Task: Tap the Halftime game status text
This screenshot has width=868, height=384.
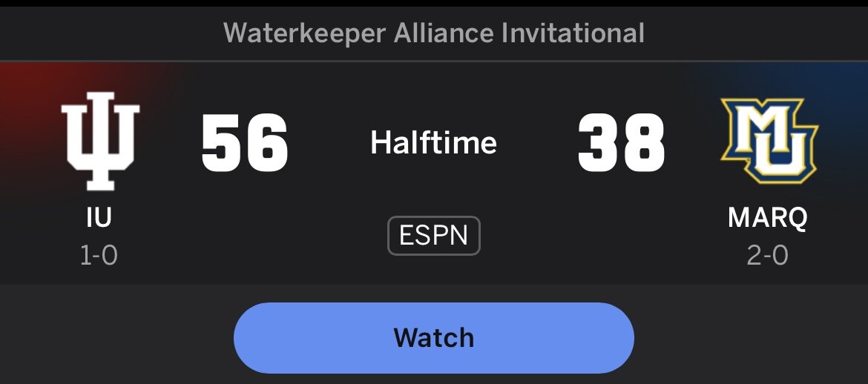Action: pos(434,142)
